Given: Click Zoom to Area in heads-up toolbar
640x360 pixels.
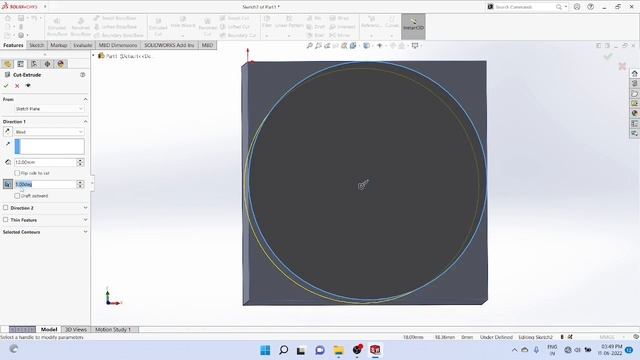Looking at the screenshot, I should pyautogui.click(x=318, y=46).
